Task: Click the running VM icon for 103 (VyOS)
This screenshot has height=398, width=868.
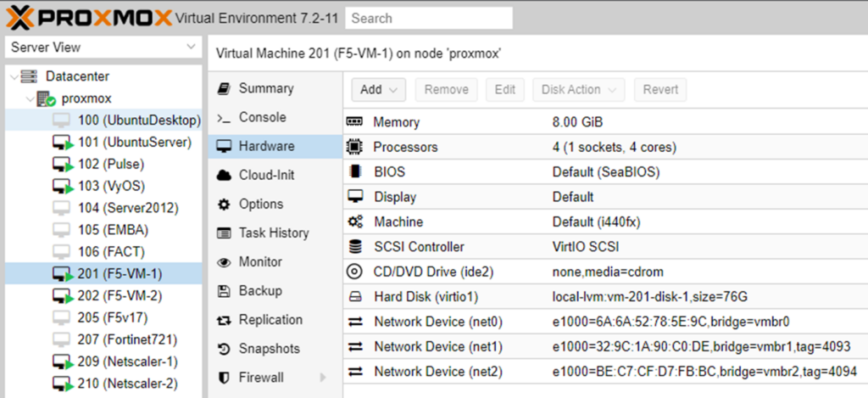Action: pos(63,187)
